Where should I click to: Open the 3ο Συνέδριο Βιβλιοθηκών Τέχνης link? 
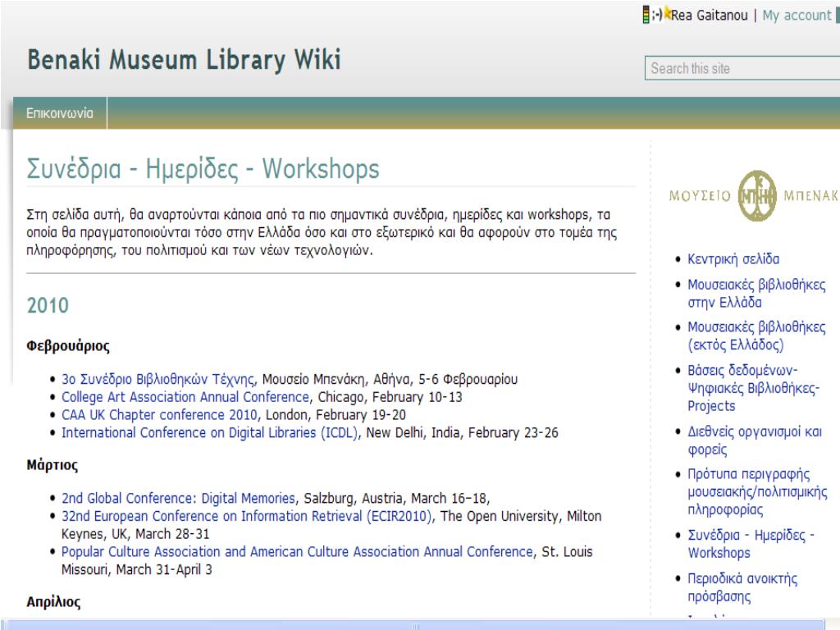click(158, 379)
